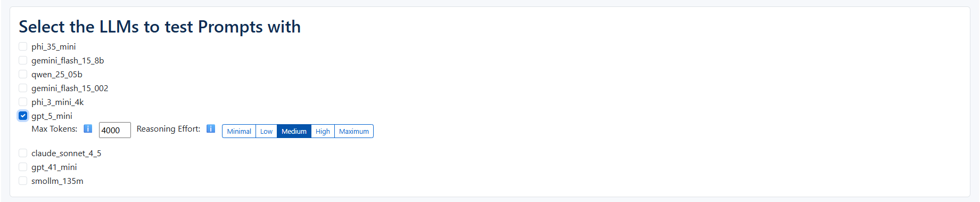Image resolution: width=980 pixels, height=202 pixels.
Task: Select the gemini_flash_15_002 checkbox
Action: [23, 88]
